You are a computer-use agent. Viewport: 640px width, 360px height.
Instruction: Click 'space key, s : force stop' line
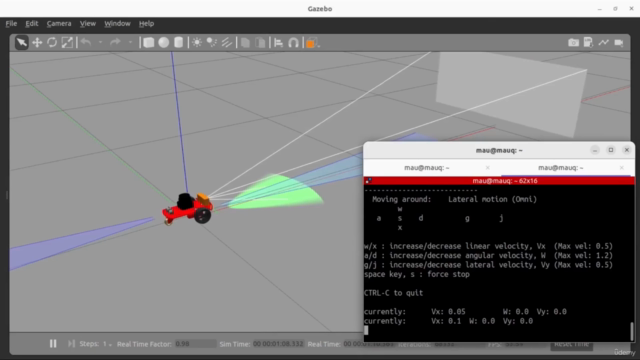[417, 274]
